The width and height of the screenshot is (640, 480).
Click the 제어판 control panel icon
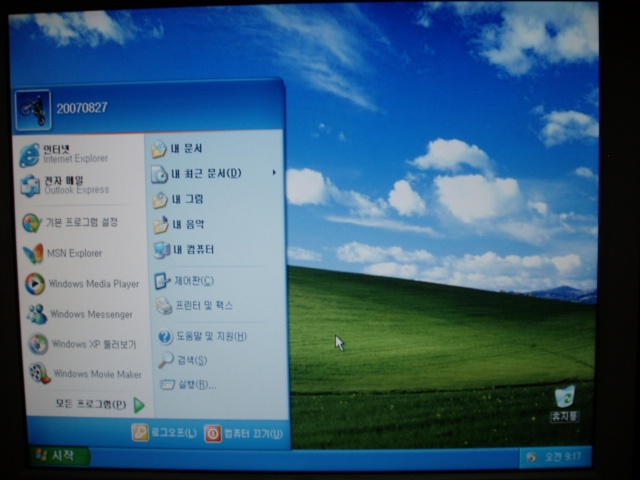coord(162,281)
